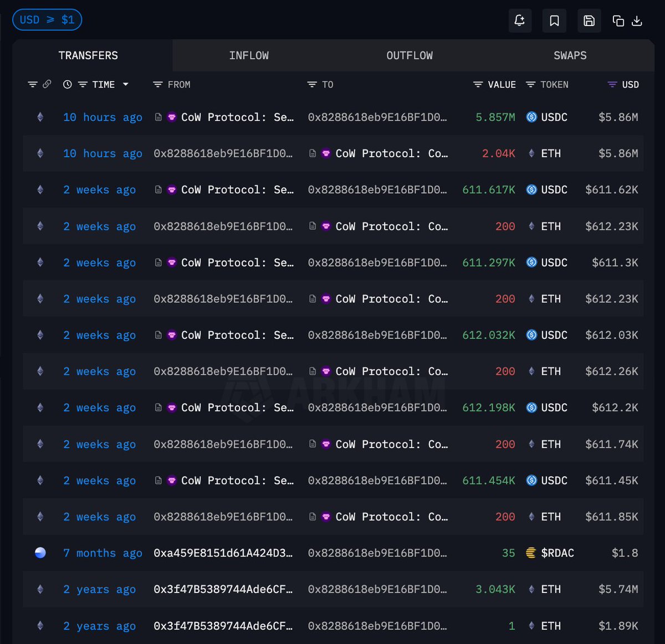Screen dimensions: 665x644
Task: Click the bookmark icon
Action: 554,20
